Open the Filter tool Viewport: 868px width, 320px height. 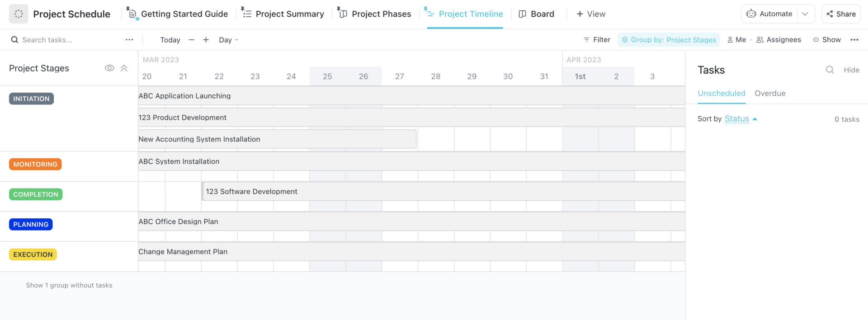pyautogui.click(x=597, y=40)
